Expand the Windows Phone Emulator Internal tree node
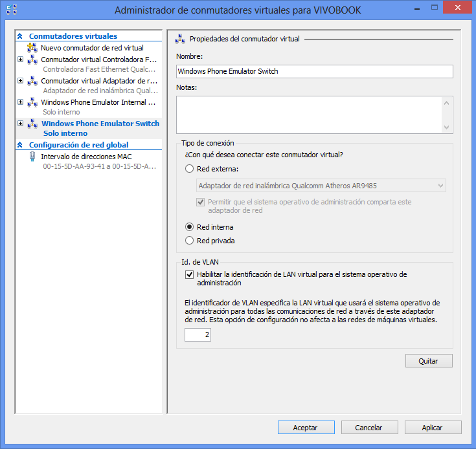Viewport: 476px width, 449px height. (x=20, y=102)
